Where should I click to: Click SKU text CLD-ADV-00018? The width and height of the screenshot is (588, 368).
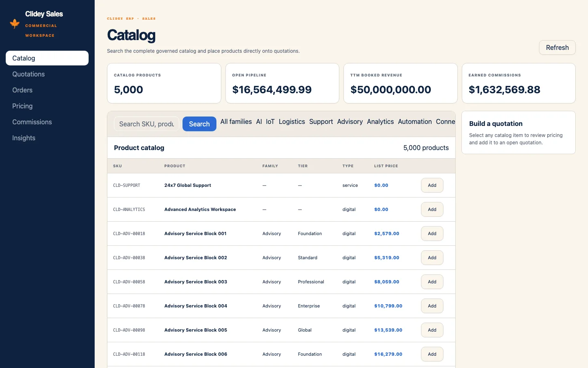pos(129,233)
